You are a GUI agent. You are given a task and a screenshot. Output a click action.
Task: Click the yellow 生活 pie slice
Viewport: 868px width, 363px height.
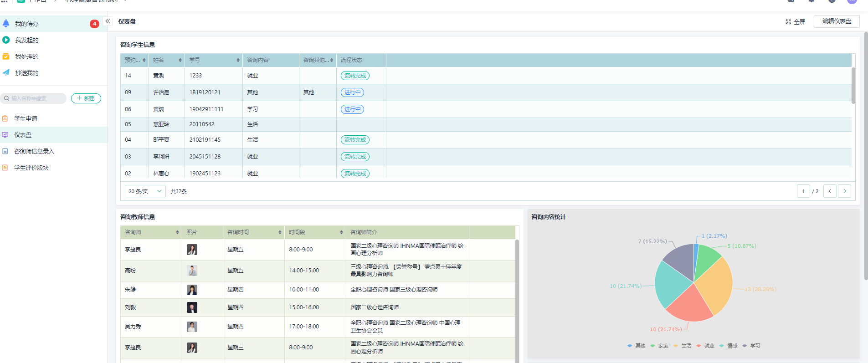point(713,287)
